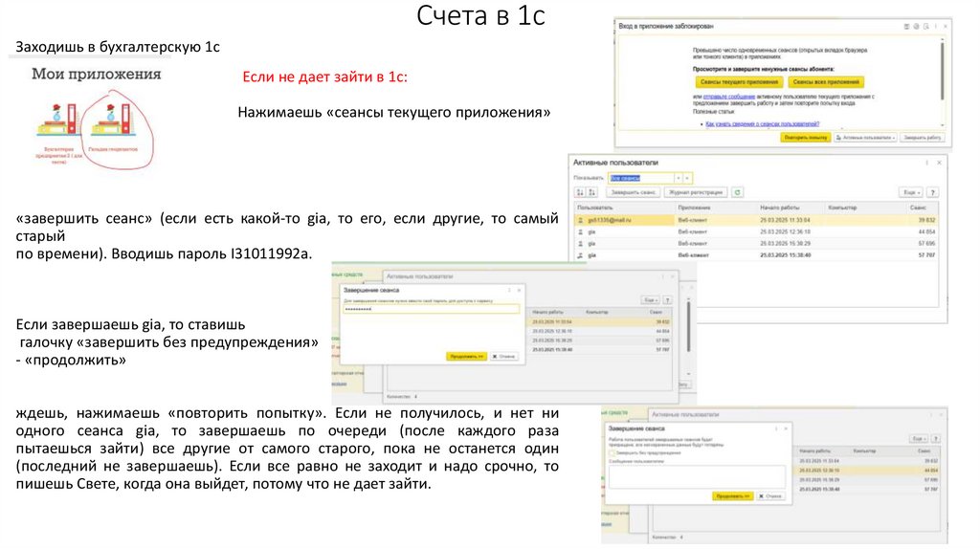Click the password field in Завершение сеанса dialog
Screen dimensions: 980x549
431,309
